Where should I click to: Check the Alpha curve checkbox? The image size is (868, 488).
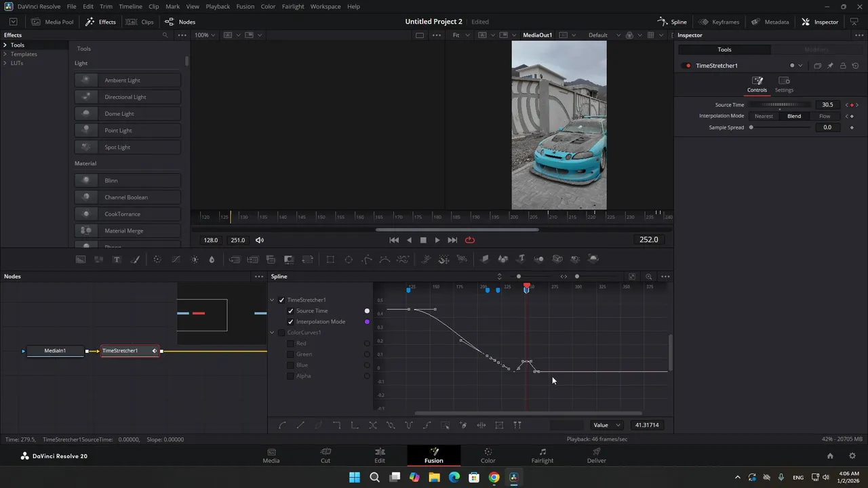(291, 376)
